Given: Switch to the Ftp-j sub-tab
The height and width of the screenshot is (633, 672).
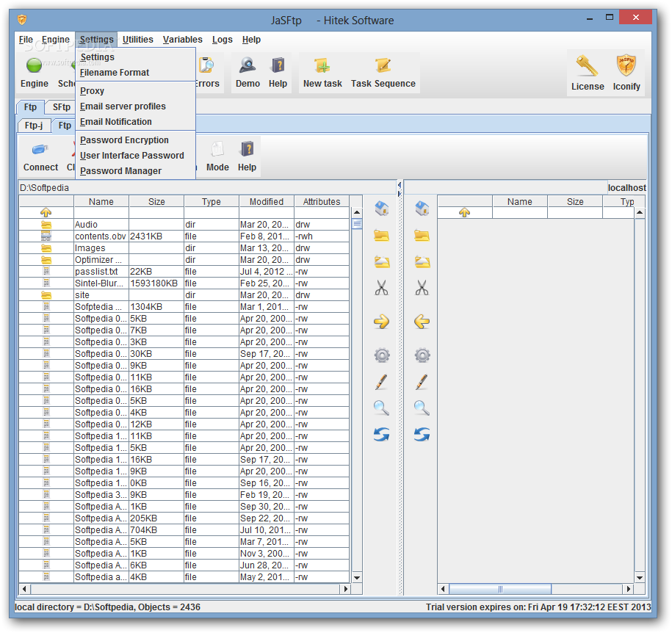Looking at the screenshot, I should 34,126.
